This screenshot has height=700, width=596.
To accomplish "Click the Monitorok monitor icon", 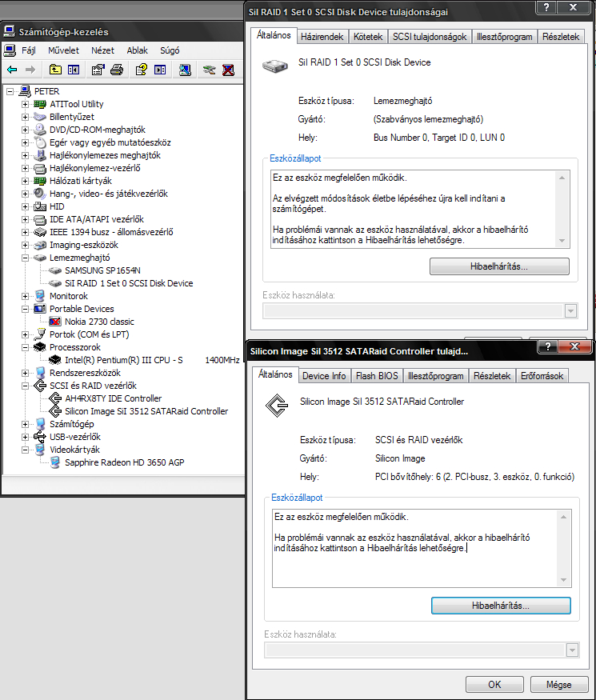I will click(x=40, y=296).
